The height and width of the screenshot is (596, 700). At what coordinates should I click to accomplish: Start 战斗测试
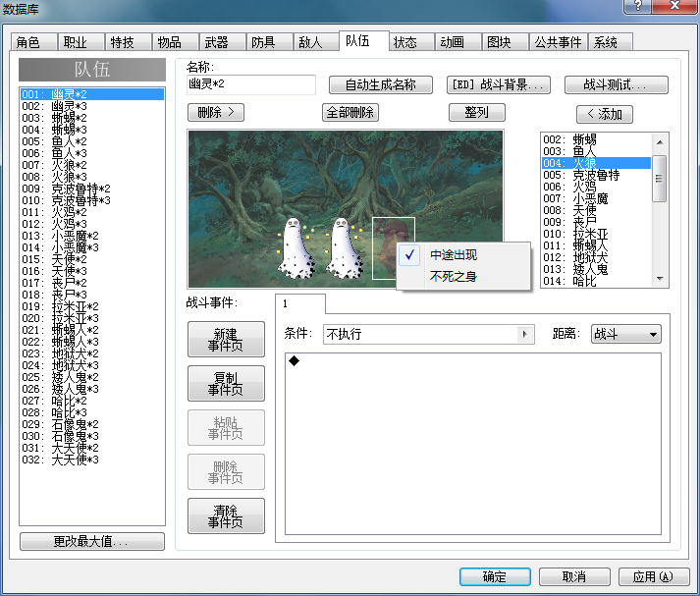[617, 84]
